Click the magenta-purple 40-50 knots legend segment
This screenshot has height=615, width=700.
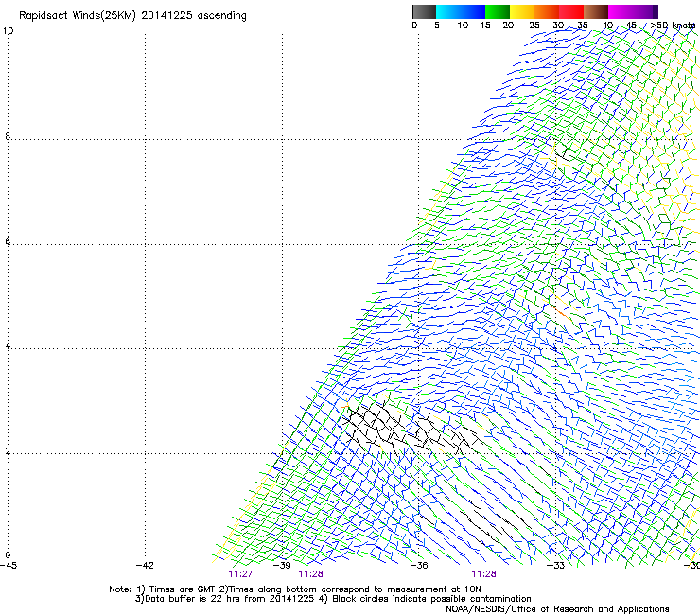point(633,11)
